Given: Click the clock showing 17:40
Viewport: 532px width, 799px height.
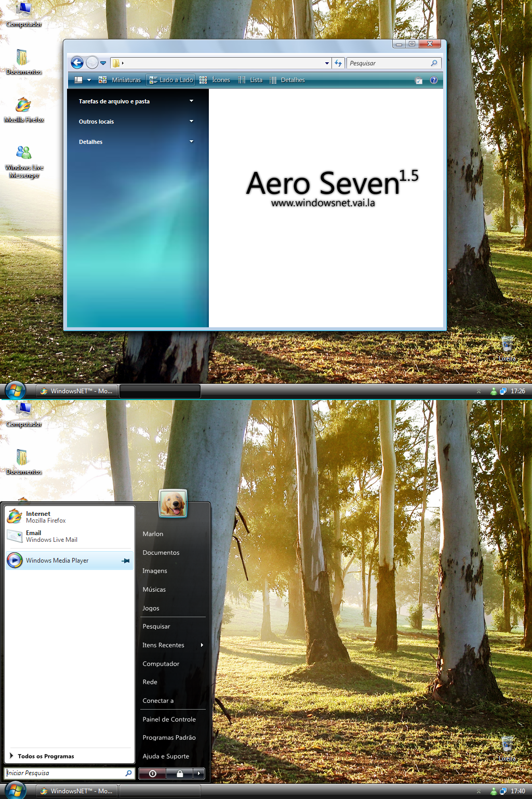Looking at the screenshot, I should click(x=517, y=791).
